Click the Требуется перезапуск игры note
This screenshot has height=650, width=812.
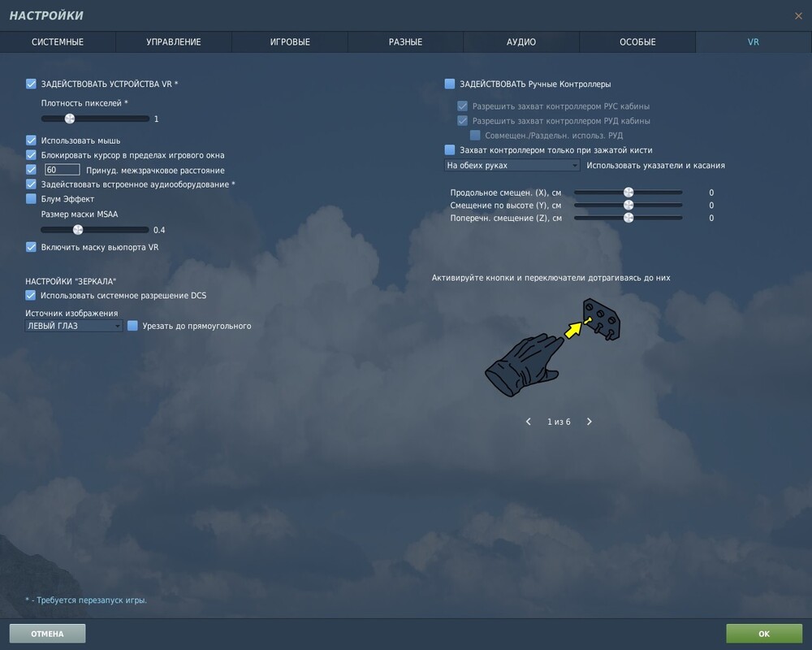[86, 600]
